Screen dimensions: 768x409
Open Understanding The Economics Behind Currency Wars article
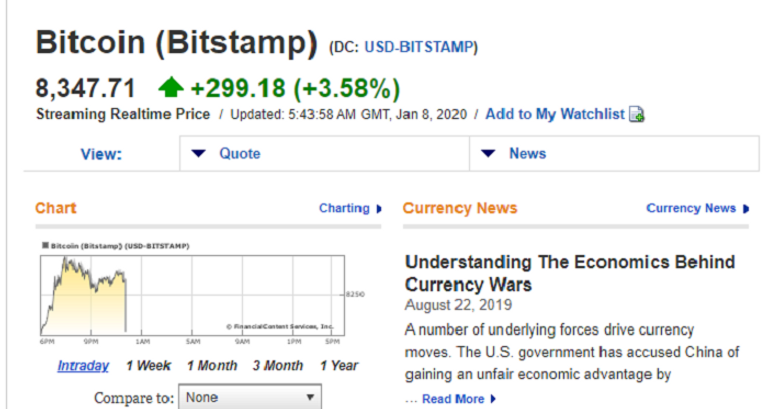(570, 273)
